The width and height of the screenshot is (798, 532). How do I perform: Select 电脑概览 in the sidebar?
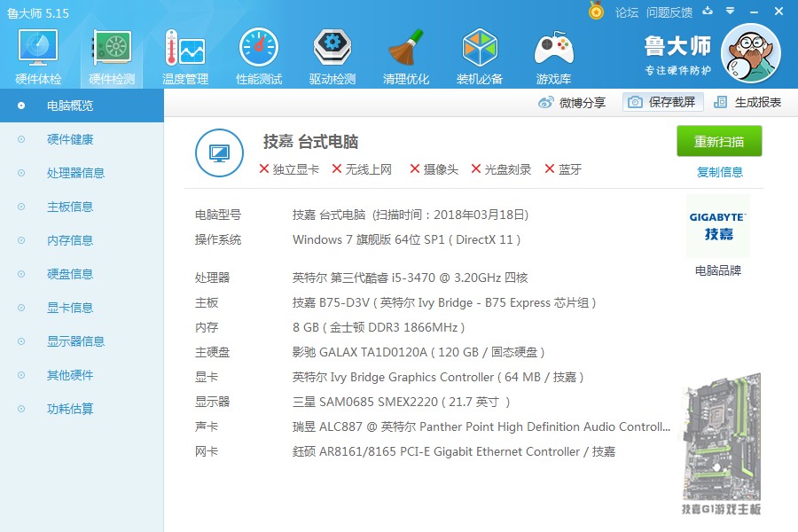point(82,106)
